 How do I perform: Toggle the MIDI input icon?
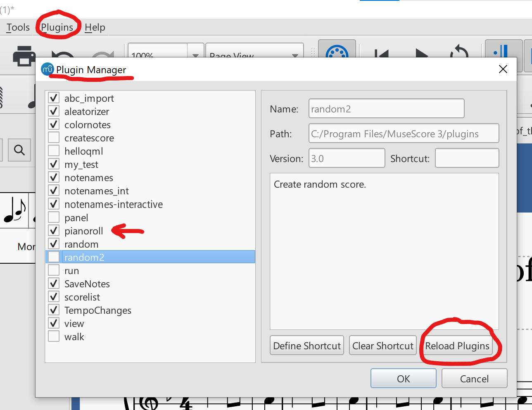337,50
